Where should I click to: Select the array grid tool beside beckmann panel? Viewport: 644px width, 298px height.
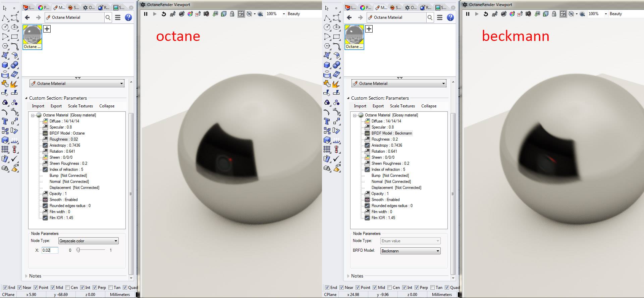click(327, 149)
